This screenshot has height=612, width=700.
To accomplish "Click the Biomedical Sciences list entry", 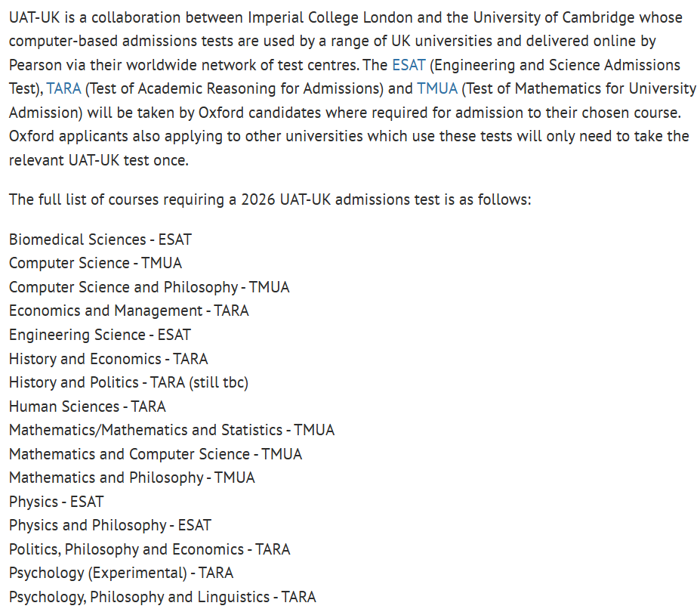I will [100, 240].
